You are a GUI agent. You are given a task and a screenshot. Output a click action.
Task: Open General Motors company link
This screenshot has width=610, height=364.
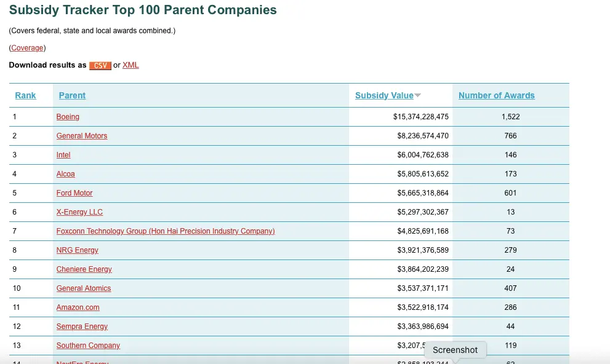pyautogui.click(x=82, y=136)
